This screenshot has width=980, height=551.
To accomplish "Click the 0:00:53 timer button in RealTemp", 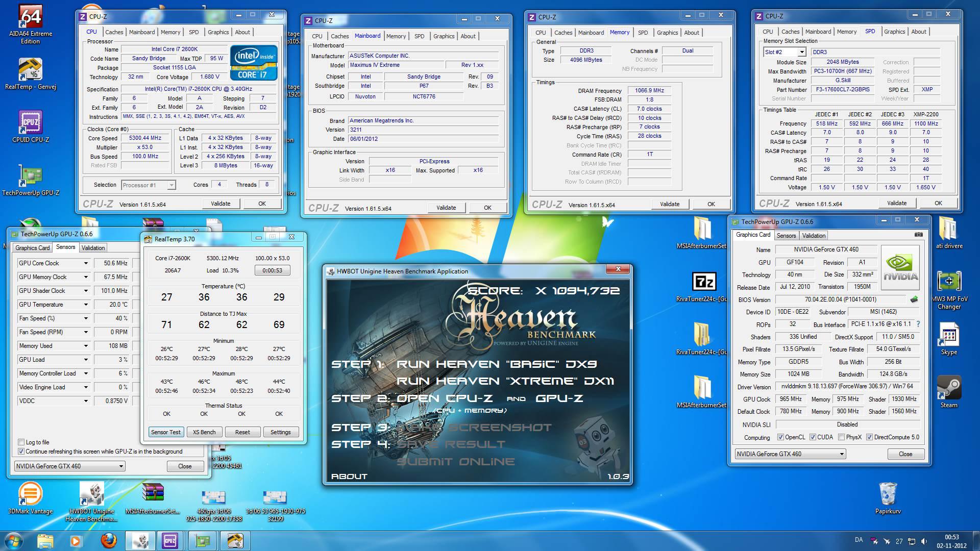I will (272, 270).
